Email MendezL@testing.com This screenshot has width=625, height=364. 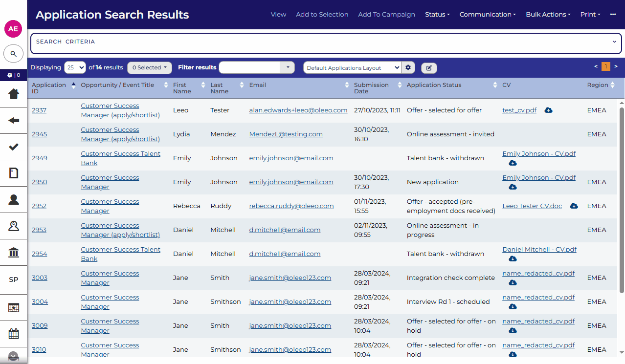pyautogui.click(x=286, y=134)
